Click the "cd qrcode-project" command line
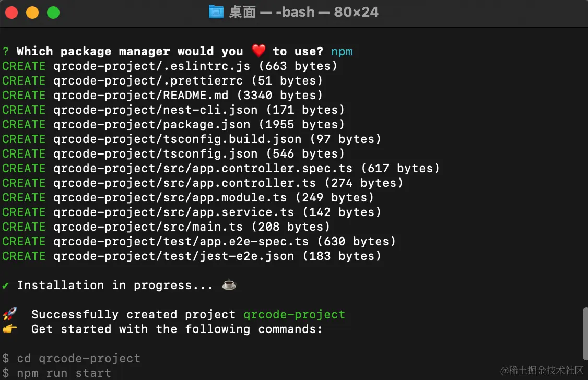Viewport: 588px width, 380px height. coord(78,358)
